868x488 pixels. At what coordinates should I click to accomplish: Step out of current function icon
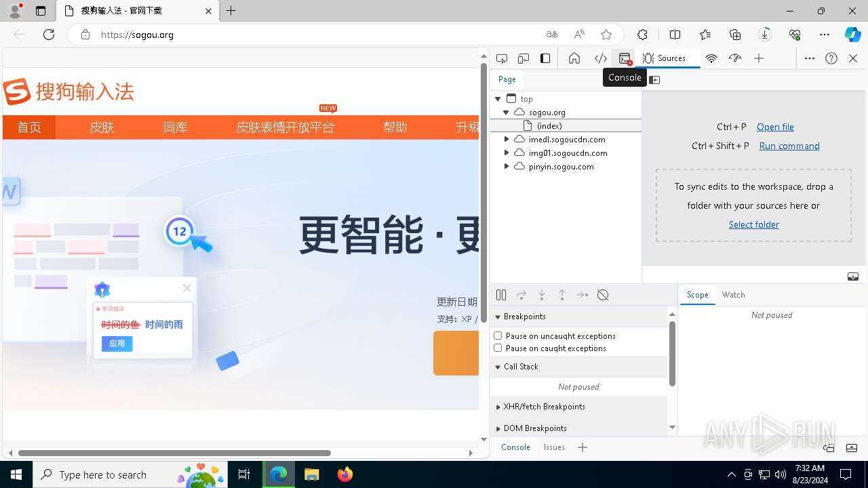coord(562,295)
